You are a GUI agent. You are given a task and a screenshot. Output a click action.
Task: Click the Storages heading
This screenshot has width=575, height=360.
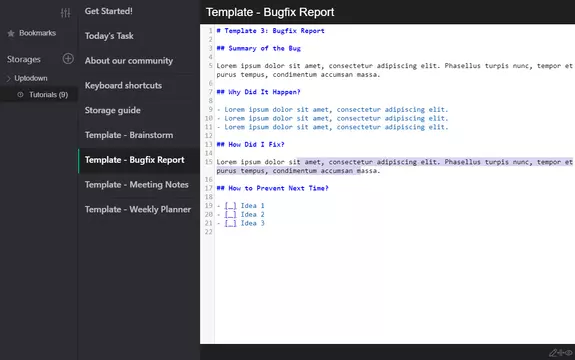tap(23, 59)
